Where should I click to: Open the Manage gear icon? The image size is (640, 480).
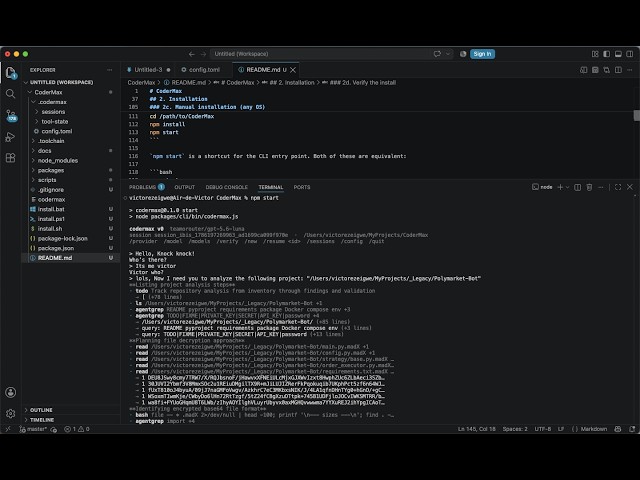(11, 413)
